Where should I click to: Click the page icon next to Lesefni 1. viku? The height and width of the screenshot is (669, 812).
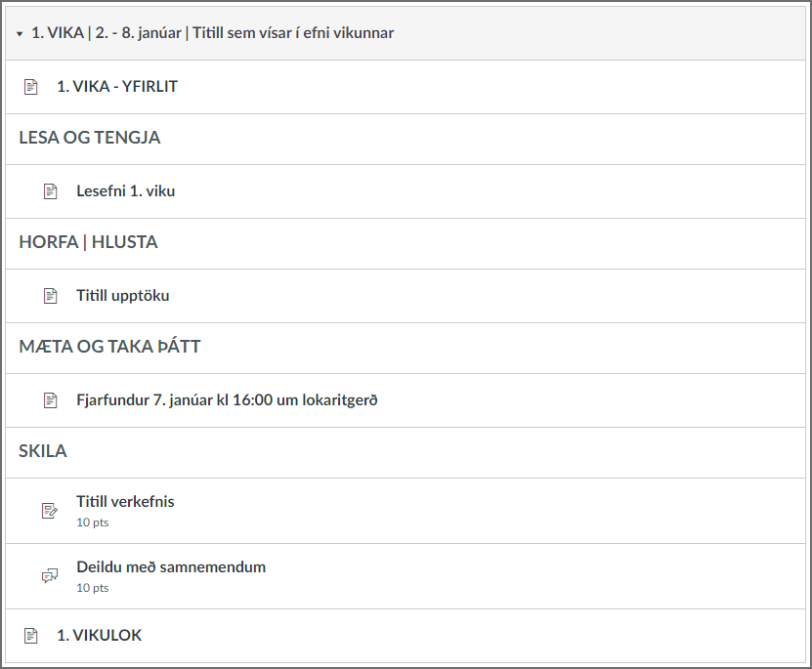(51, 191)
